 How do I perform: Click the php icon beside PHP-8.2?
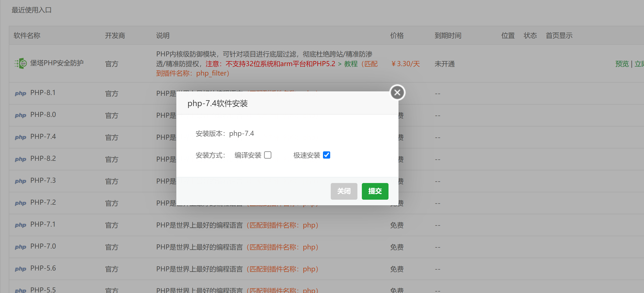click(21, 159)
